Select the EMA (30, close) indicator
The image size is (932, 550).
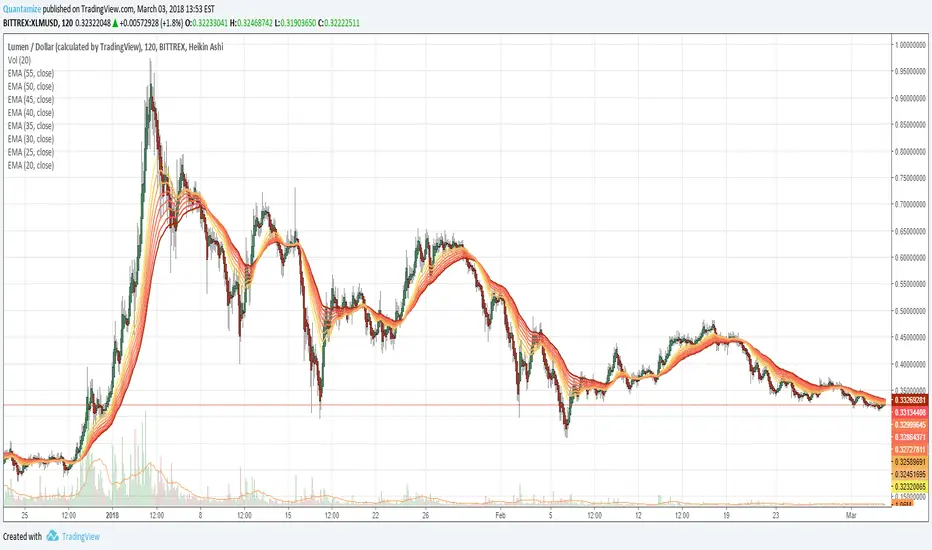[30, 139]
